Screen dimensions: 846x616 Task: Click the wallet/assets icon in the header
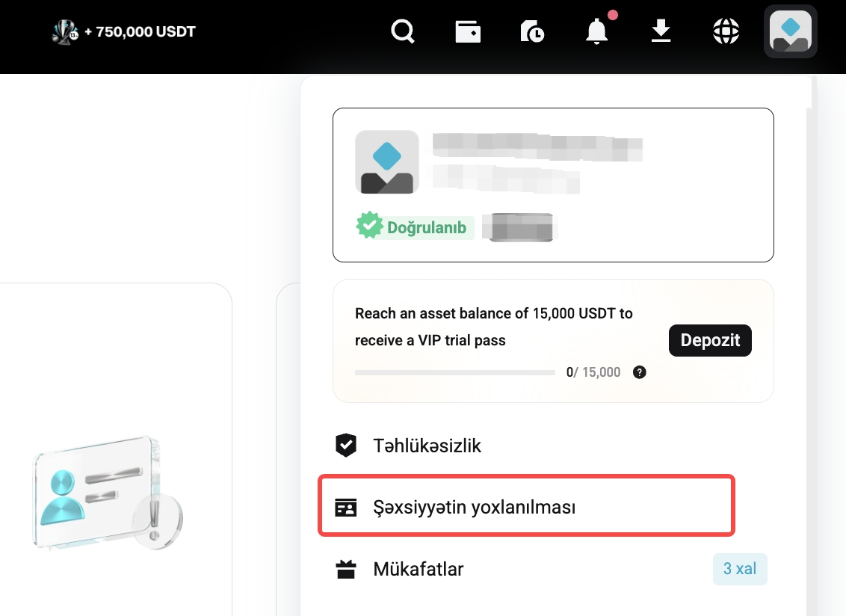coord(467,31)
